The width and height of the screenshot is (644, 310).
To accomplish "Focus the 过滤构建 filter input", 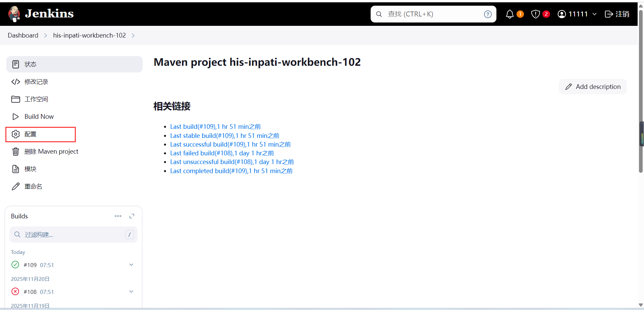I will (x=73, y=235).
